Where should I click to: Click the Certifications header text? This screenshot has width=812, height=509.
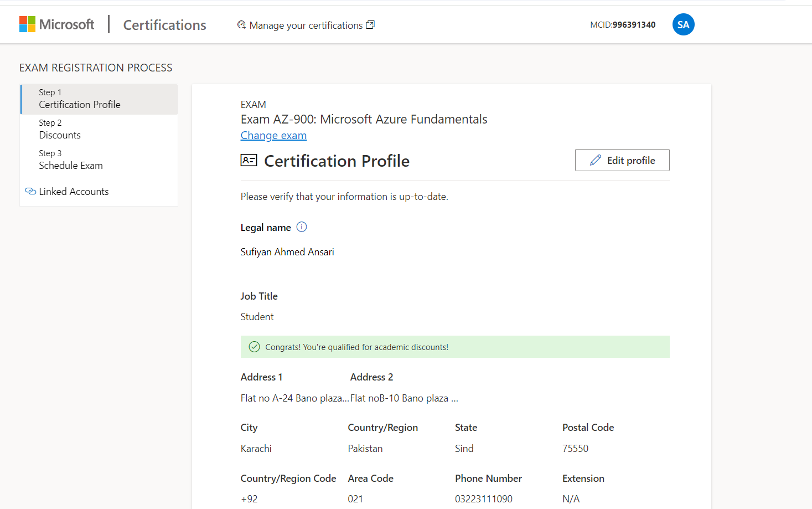coord(164,24)
